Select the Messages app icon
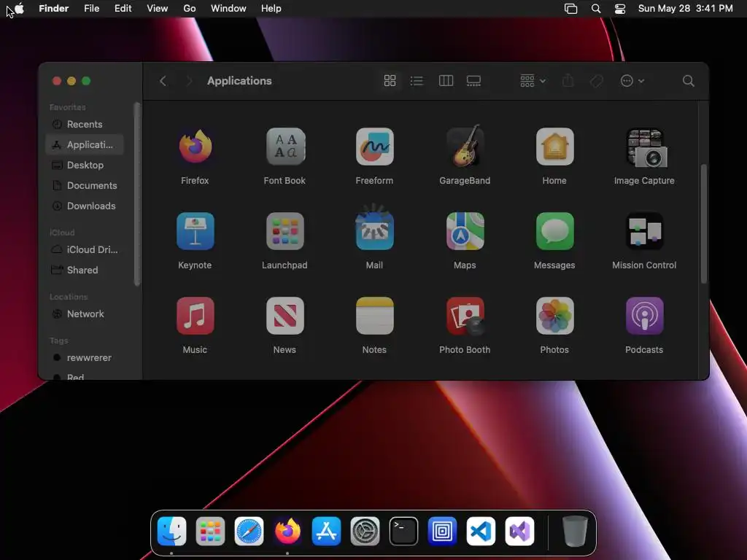 pyautogui.click(x=554, y=231)
